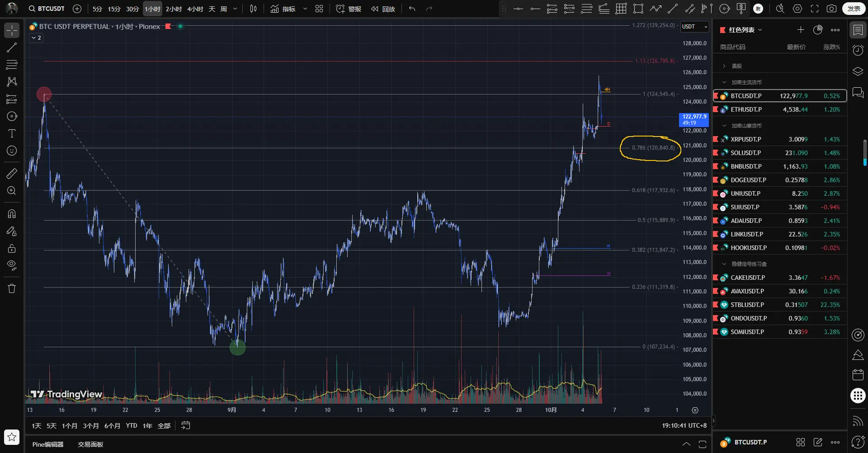Open the chart settings hexagon icon
The image size is (868, 453).
pyautogui.click(x=797, y=9)
